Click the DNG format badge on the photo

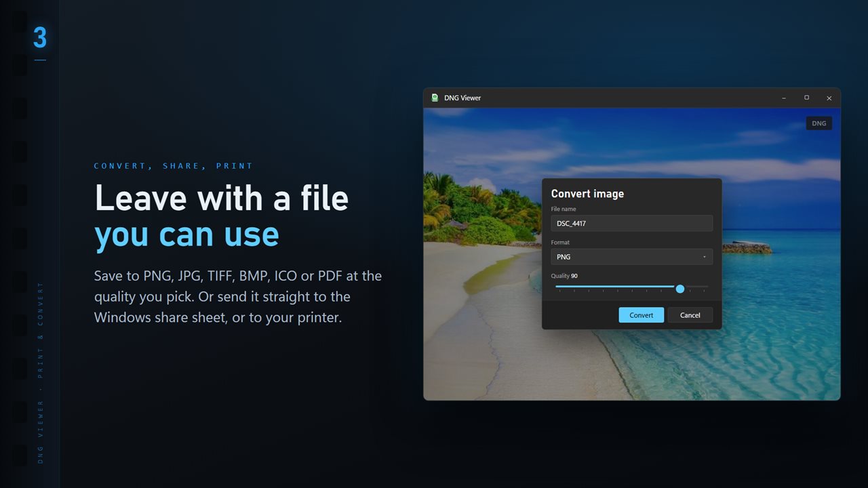pos(819,123)
